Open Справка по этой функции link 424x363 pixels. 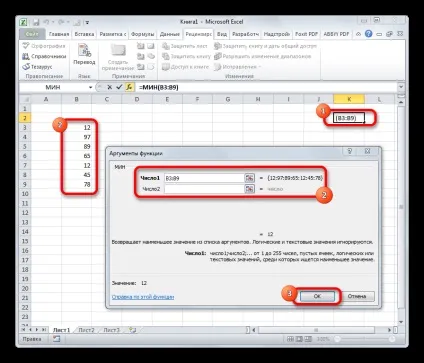coord(143,297)
